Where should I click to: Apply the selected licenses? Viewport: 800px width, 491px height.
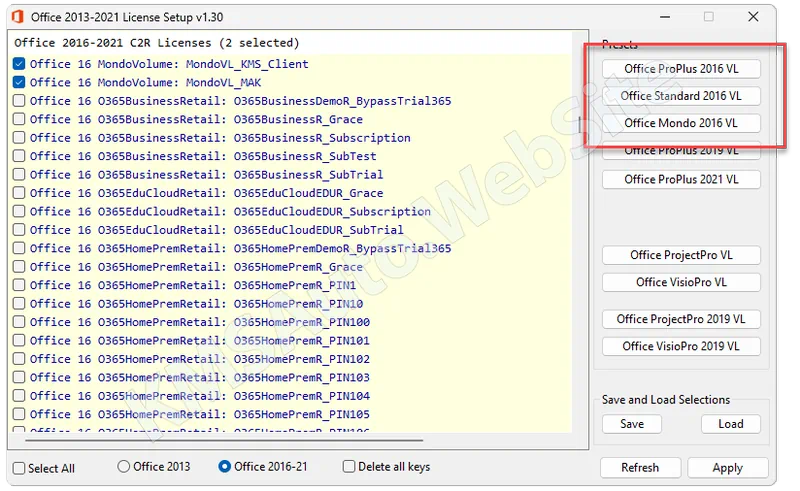(727, 468)
